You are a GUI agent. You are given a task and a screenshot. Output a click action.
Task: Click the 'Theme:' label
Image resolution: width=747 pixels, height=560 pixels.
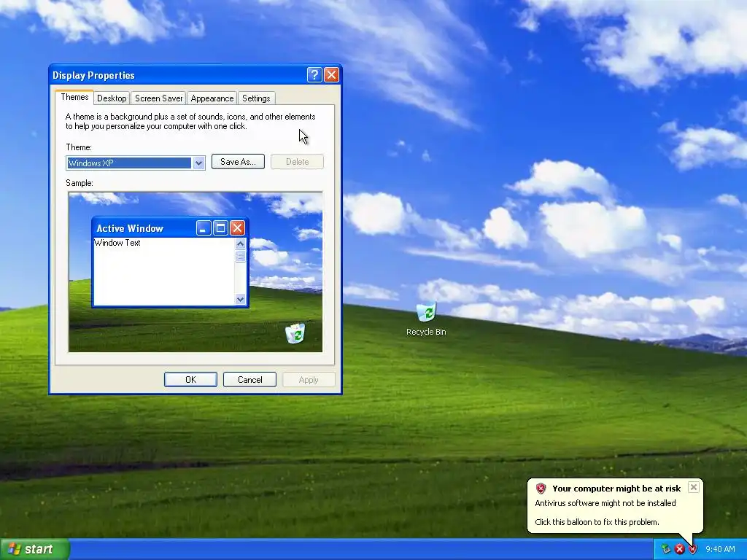[79, 147]
